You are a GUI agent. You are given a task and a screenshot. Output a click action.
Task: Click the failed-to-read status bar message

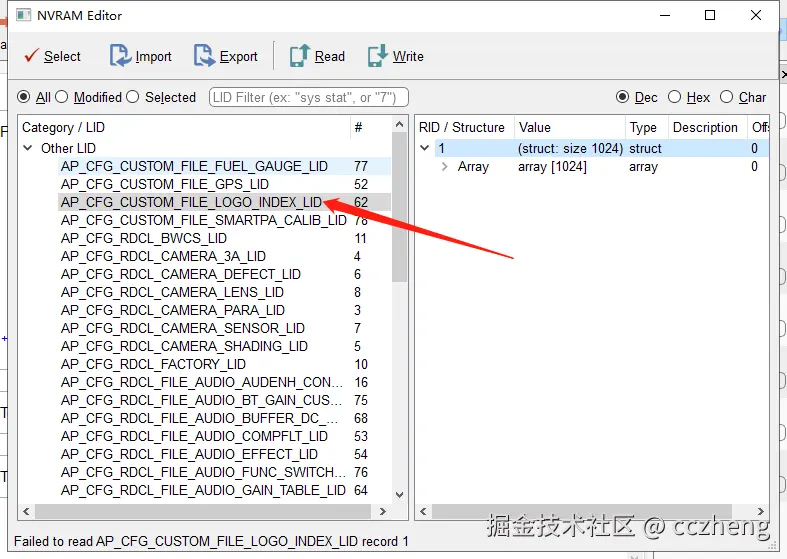tap(211, 541)
